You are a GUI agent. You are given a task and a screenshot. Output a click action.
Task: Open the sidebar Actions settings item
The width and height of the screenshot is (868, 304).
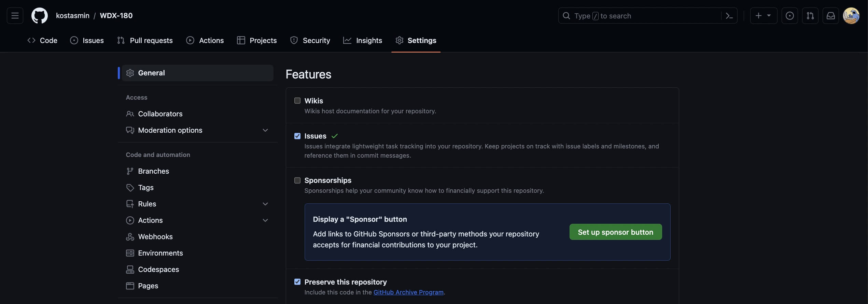[198, 220]
